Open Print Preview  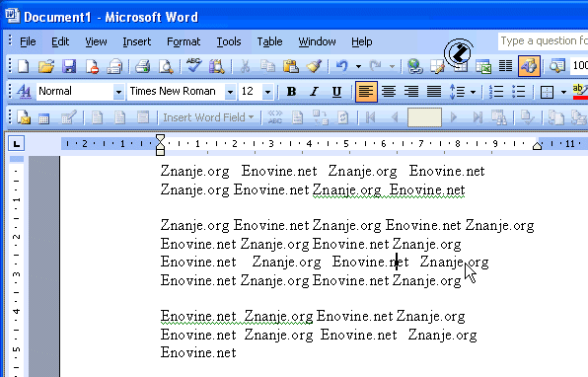tap(166, 67)
